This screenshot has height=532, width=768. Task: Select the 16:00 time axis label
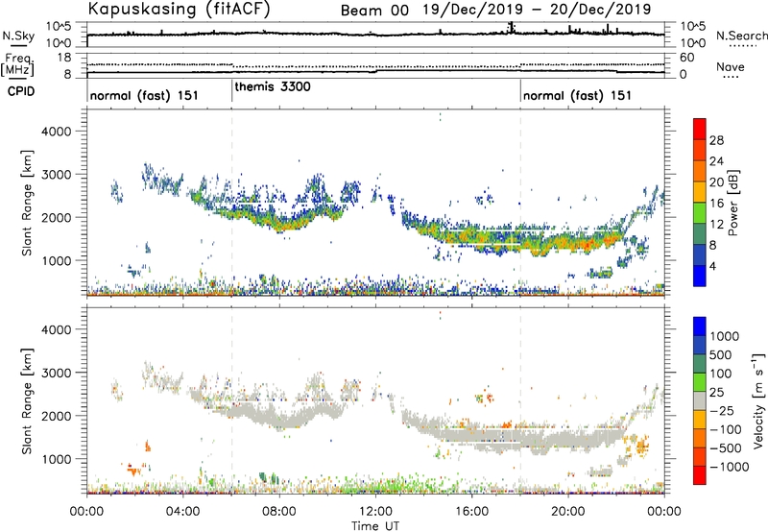(471, 512)
